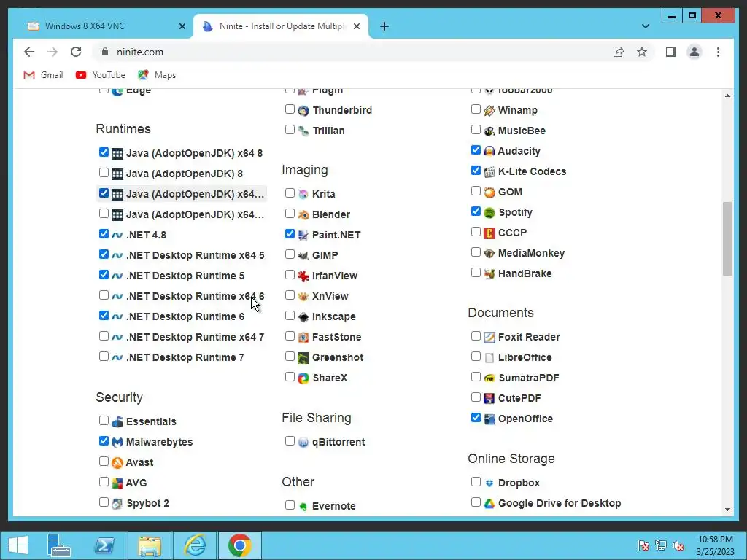Viewport: 747px width, 560px height.
Task: Click the AVG icon
Action: (x=117, y=483)
